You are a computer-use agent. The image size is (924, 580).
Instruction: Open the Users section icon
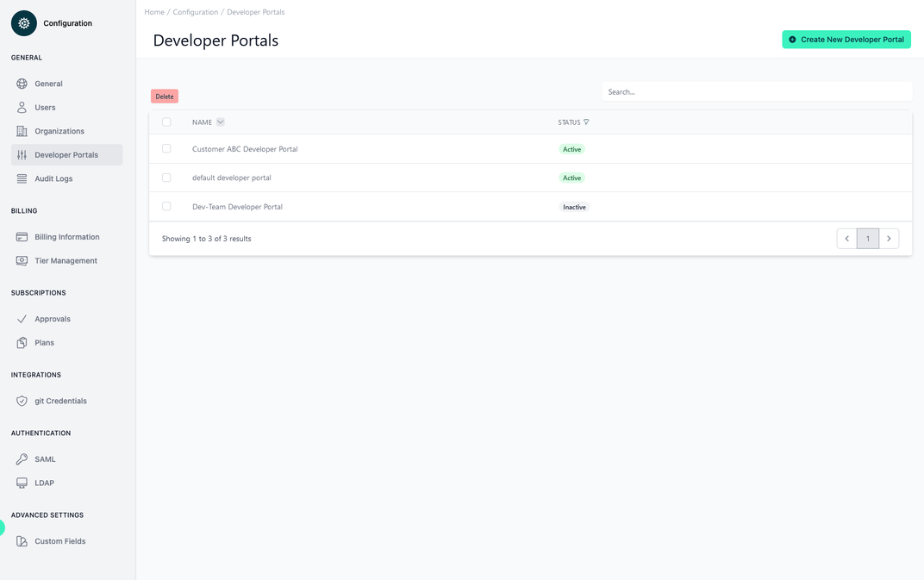(x=22, y=107)
